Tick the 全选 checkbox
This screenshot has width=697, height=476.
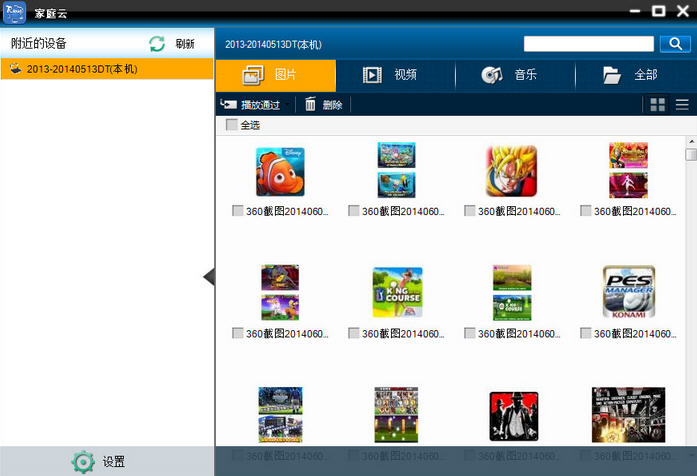(x=231, y=125)
